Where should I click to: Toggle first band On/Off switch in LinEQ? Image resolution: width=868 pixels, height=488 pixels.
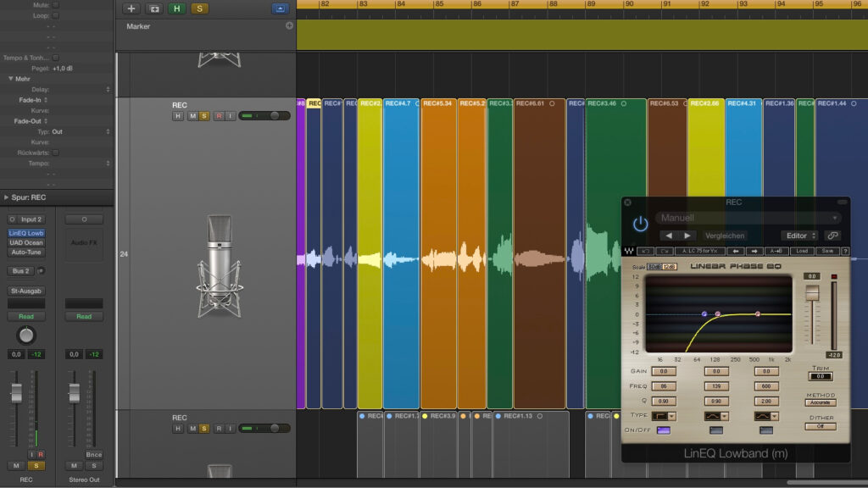(663, 430)
